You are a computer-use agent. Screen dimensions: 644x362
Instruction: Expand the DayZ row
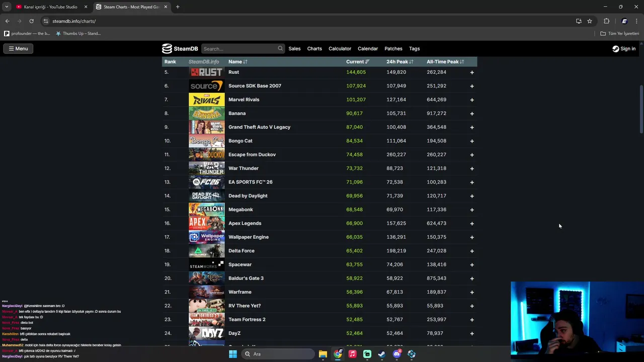(472, 333)
